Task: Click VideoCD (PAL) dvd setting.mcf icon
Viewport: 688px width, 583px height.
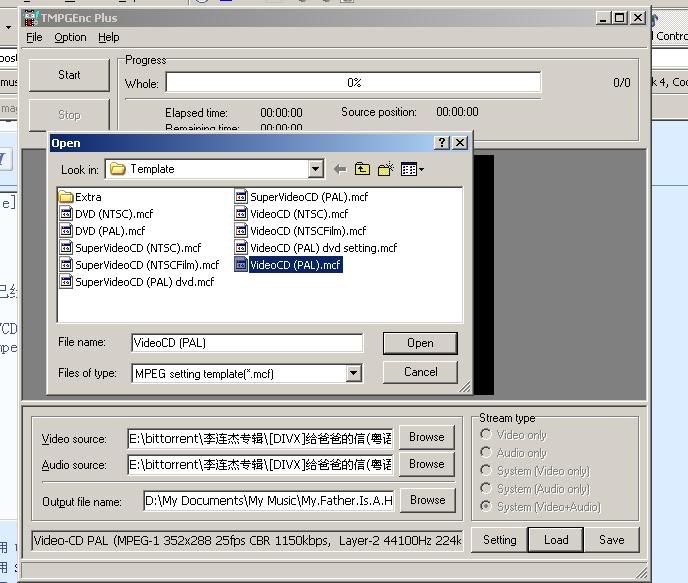Action: 241,247
